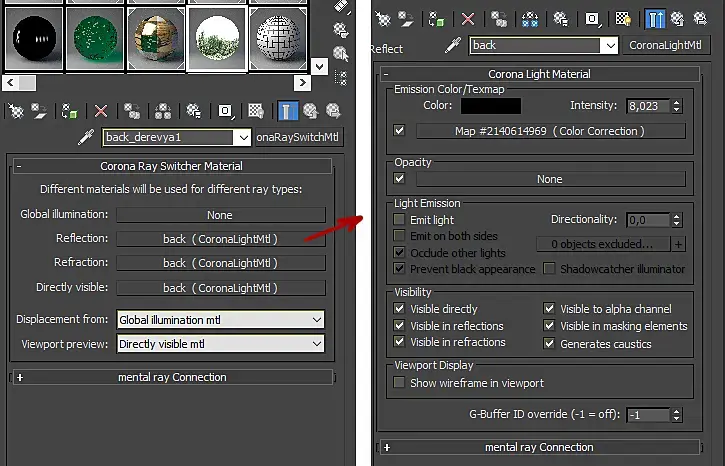Open Material ID Channel flyout in Ray Switcher panel
The width and height of the screenshot is (725, 466).
click(x=226, y=111)
